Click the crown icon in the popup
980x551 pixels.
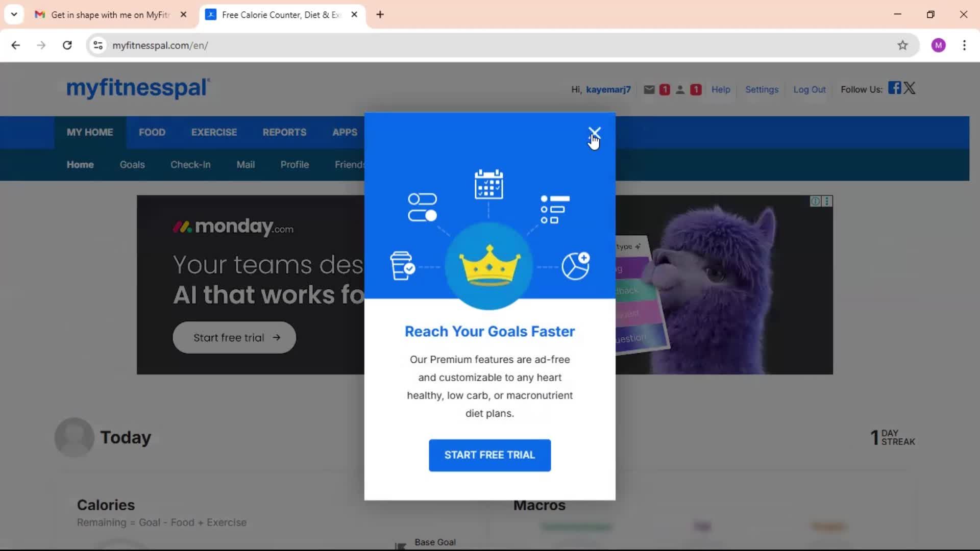[489, 266]
